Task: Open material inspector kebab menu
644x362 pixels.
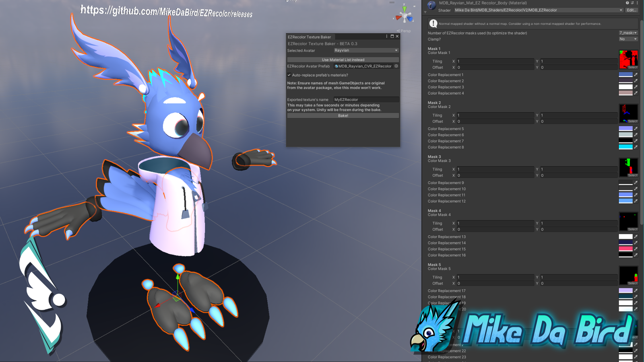Action: pyautogui.click(x=637, y=3)
